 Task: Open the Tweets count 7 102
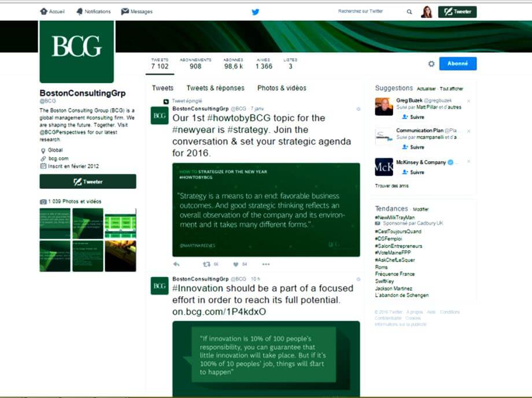160,64
